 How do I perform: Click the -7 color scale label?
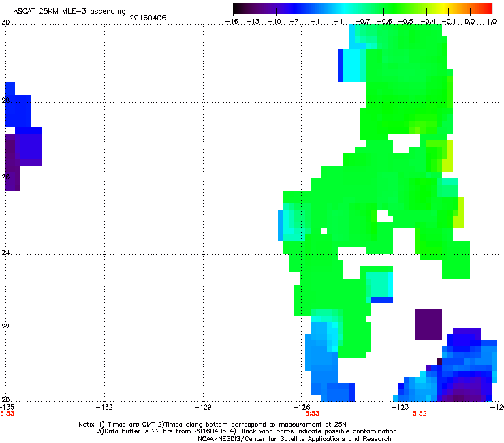294,22
